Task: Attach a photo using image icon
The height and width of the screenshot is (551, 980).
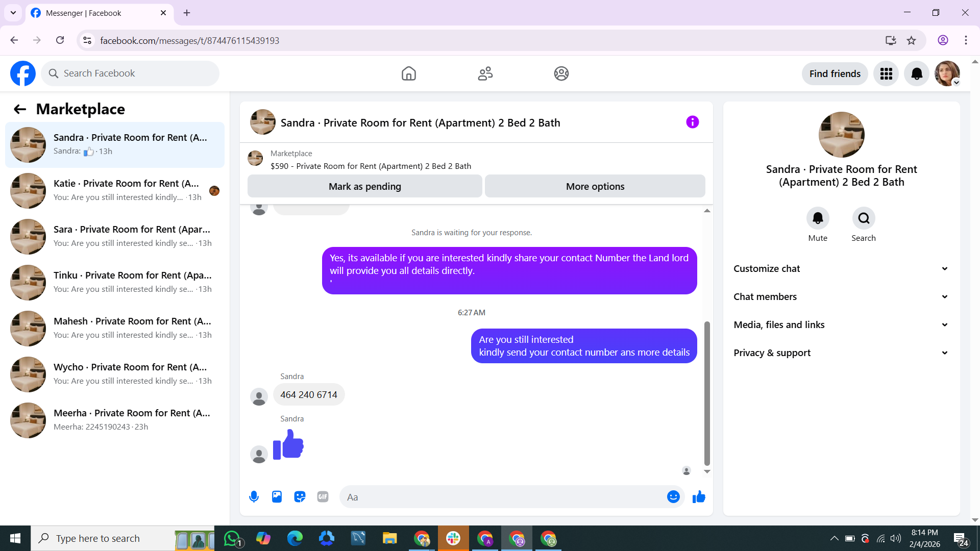Action: [x=277, y=497]
